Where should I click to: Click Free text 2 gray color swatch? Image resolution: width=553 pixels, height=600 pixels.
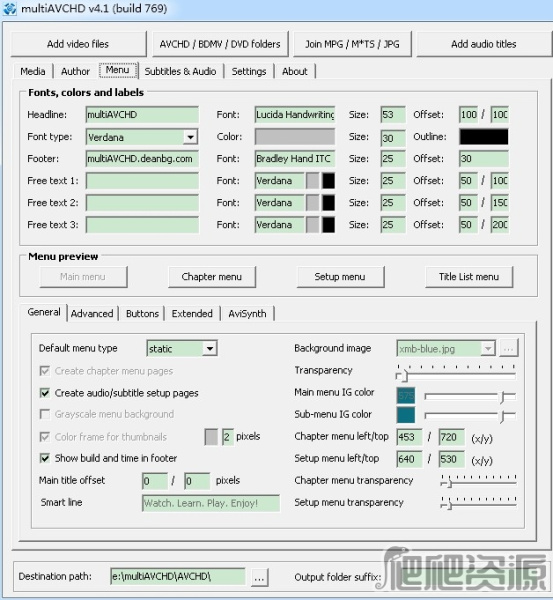[313, 203]
